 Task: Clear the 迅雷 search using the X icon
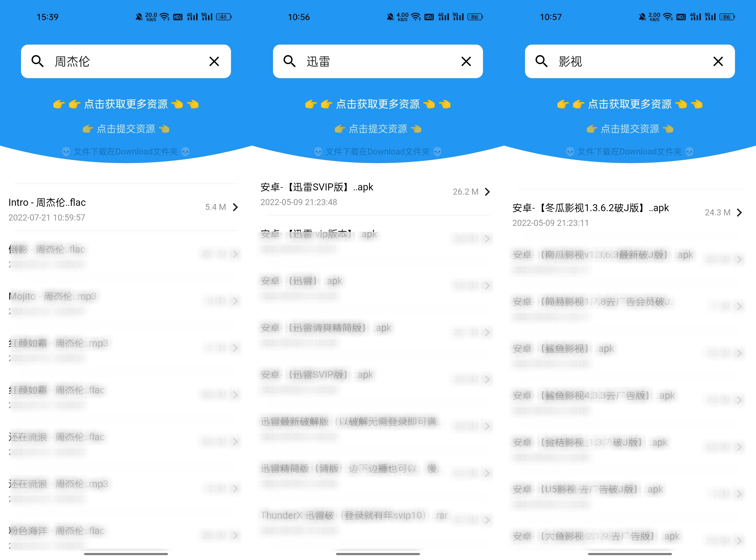pos(466,61)
